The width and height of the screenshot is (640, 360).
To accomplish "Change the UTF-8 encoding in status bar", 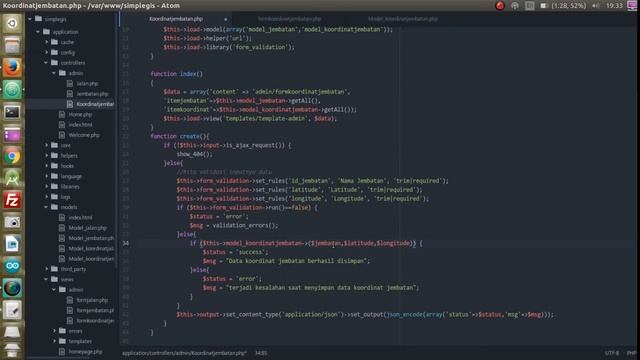I will pyautogui.click(x=612, y=353).
